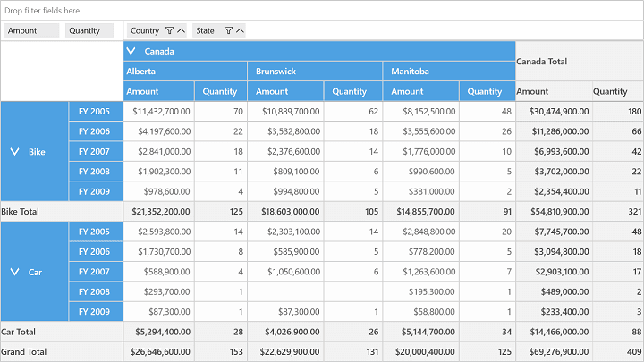Click the Country field filter icon
The width and height of the screenshot is (644, 362).
click(x=169, y=30)
